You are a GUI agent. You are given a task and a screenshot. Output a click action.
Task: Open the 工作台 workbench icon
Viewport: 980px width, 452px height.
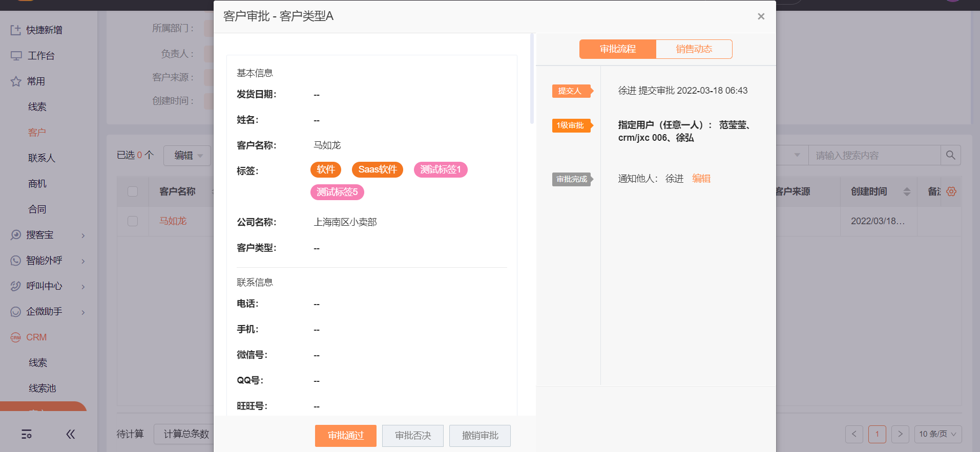tap(16, 56)
